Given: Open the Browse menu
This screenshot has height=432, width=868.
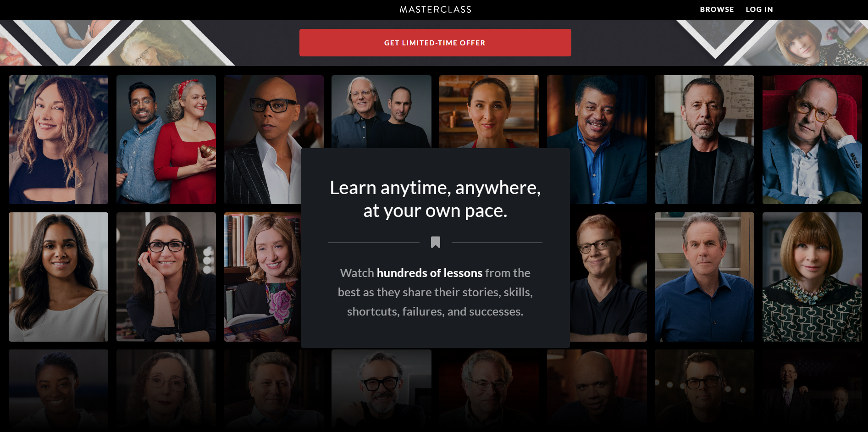Looking at the screenshot, I should click(x=717, y=9).
